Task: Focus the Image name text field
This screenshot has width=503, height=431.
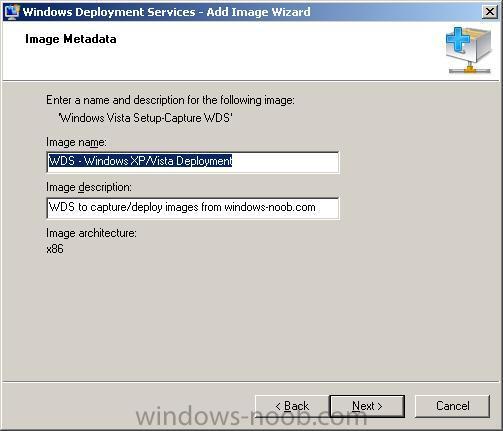Action: pyautogui.click(x=193, y=162)
